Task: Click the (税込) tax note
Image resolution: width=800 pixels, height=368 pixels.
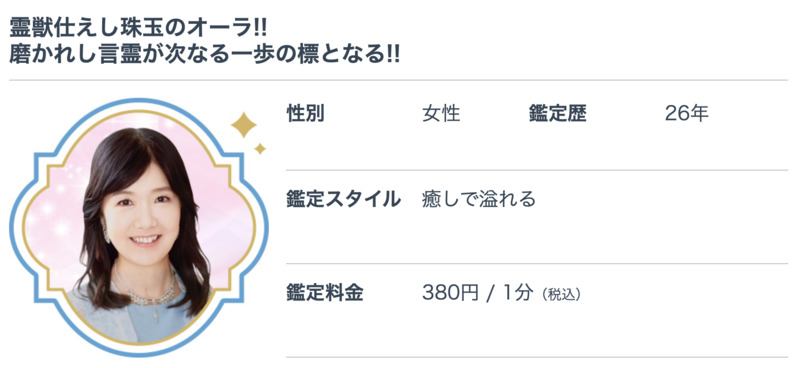Action: point(561,295)
